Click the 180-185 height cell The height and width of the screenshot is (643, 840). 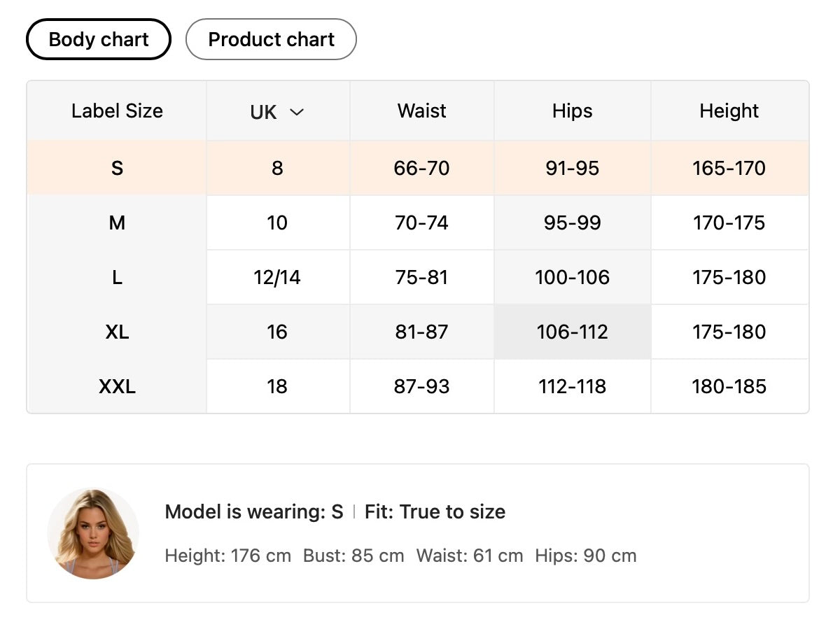(x=729, y=386)
